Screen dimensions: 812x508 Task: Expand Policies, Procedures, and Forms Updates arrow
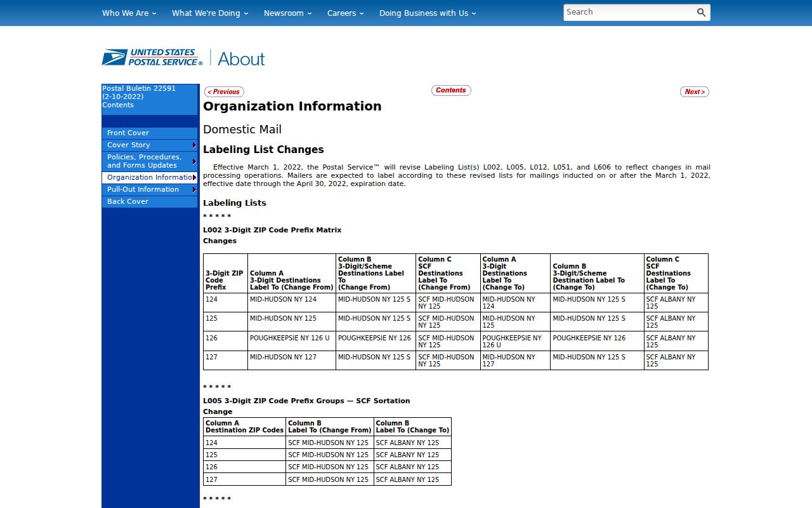click(x=194, y=161)
